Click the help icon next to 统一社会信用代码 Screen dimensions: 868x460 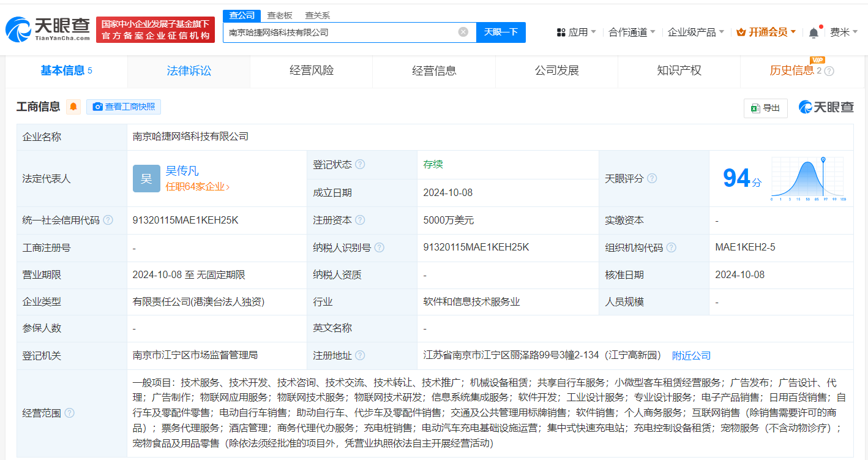coord(108,220)
